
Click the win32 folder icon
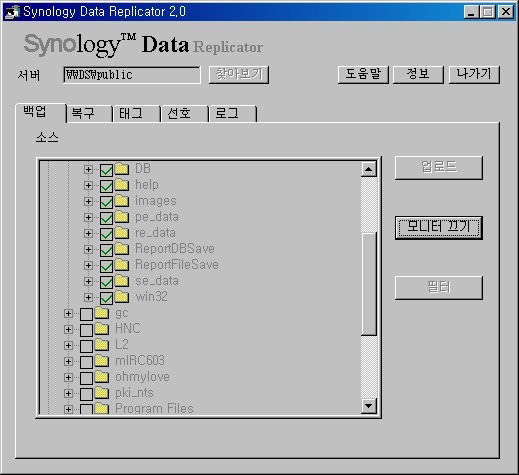122,297
